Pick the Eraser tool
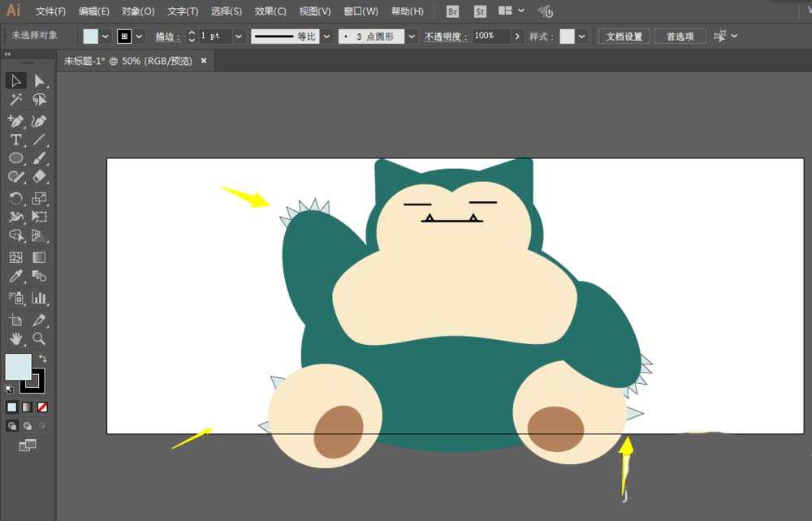This screenshot has height=521, width=812. click(39, 177)
